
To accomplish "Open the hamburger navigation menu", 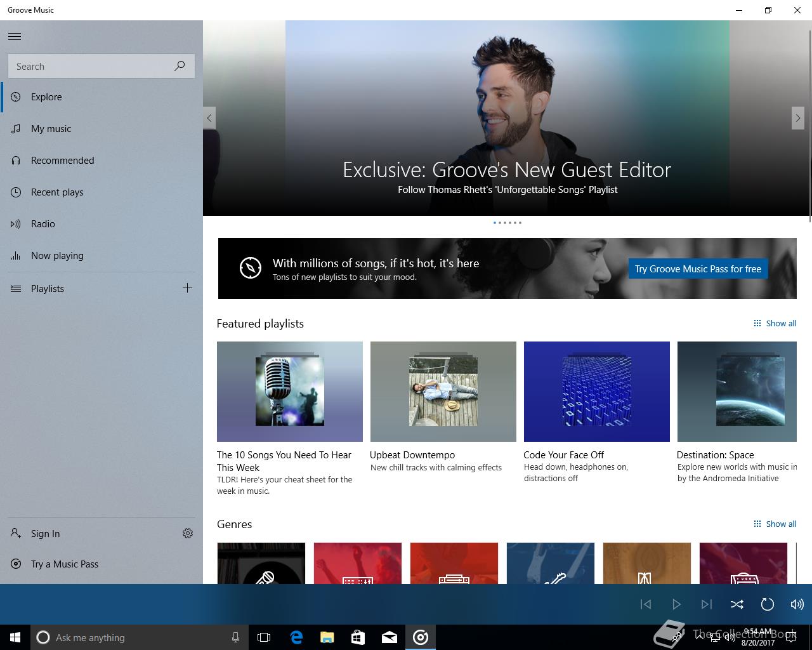I will point(15,36).
